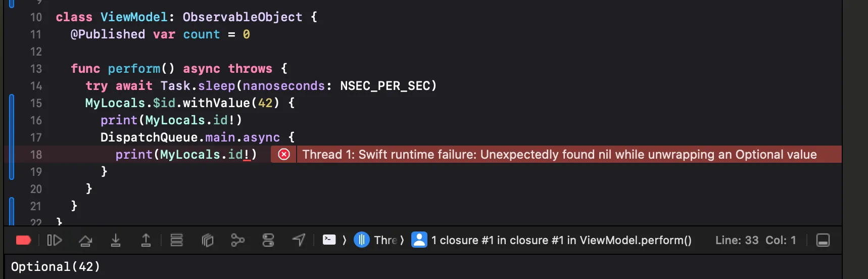Click the Optional(42) console output text

point(56,266)
